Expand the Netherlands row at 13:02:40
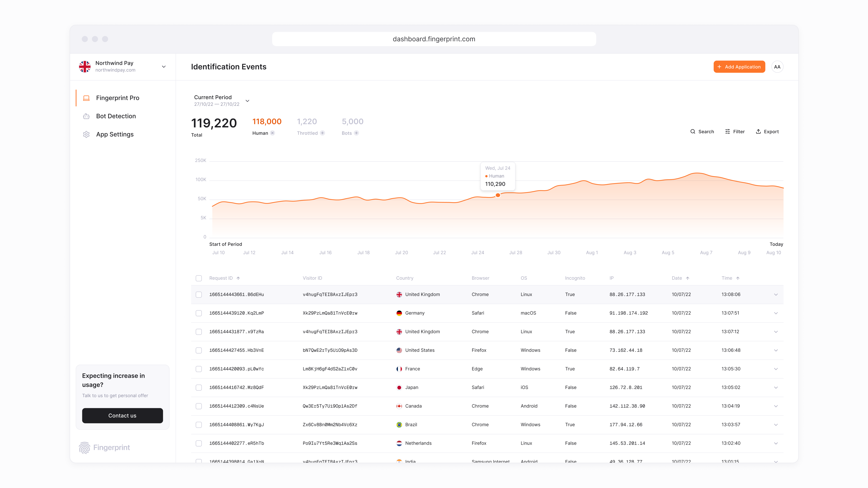The height and width of the screenshot is (488, 868). click(776, 443)
